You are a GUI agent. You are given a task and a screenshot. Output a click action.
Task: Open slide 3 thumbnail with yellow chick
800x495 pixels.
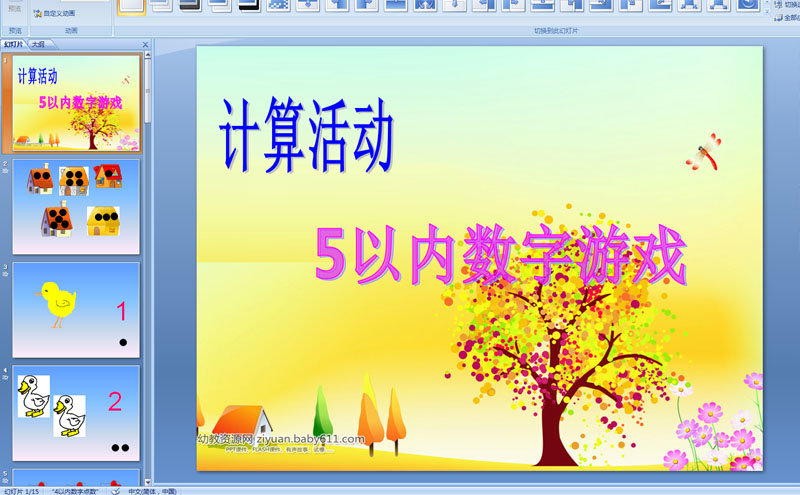tap(76, 310)
